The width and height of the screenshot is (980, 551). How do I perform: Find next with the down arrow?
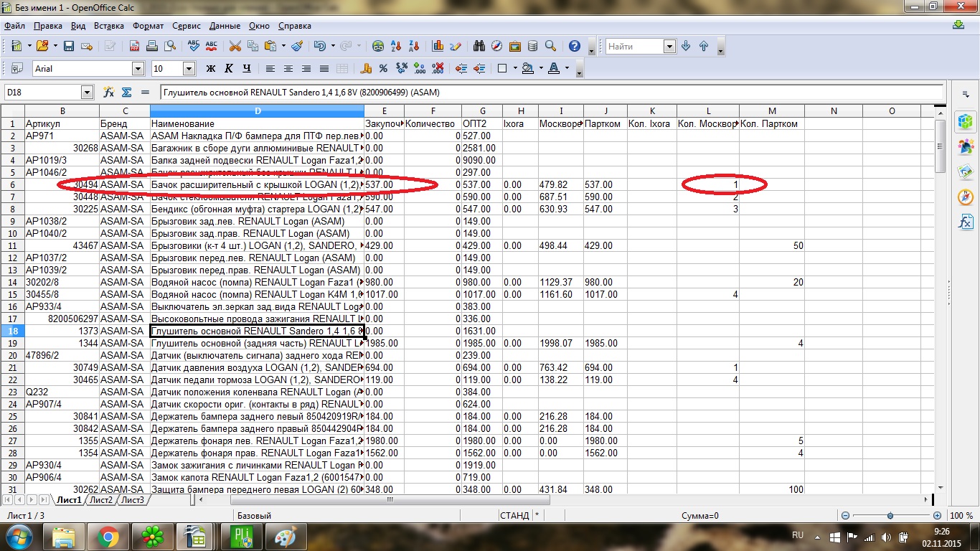tap(686, 46)
